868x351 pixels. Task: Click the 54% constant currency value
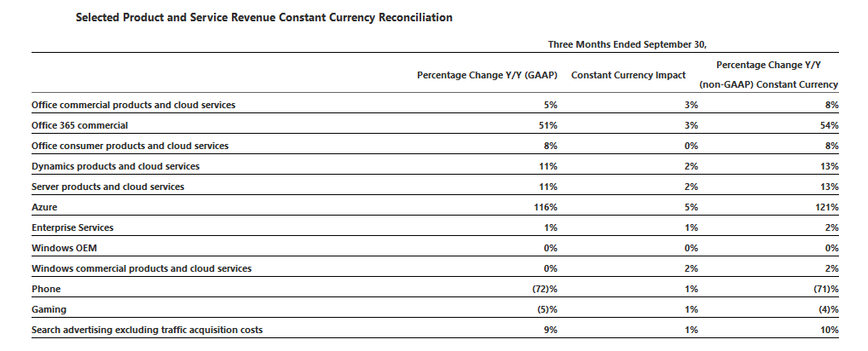click(830, 125)
